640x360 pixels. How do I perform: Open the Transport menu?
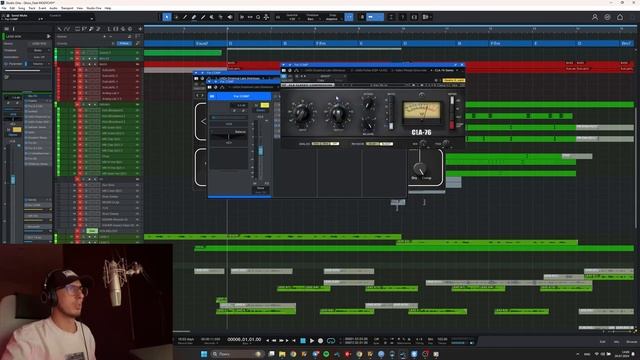[x=67, y=8]
